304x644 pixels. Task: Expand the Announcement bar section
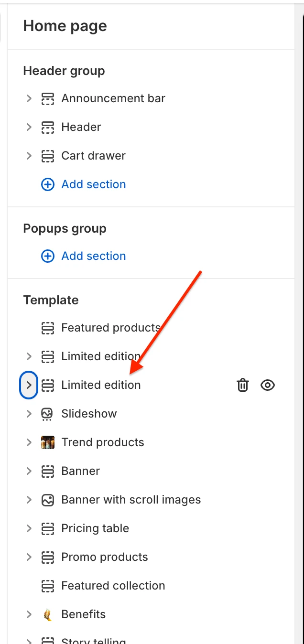[29, 98]
